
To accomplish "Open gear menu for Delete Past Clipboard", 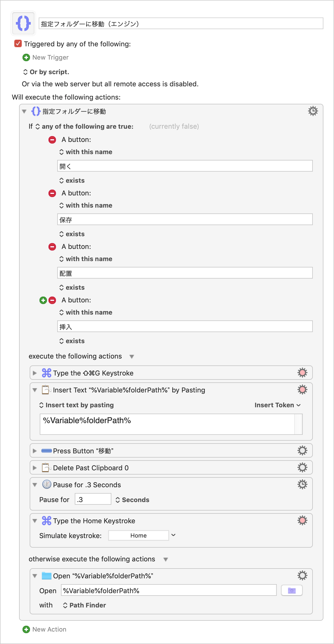I will pyautogui.click(x=302, y=467).
